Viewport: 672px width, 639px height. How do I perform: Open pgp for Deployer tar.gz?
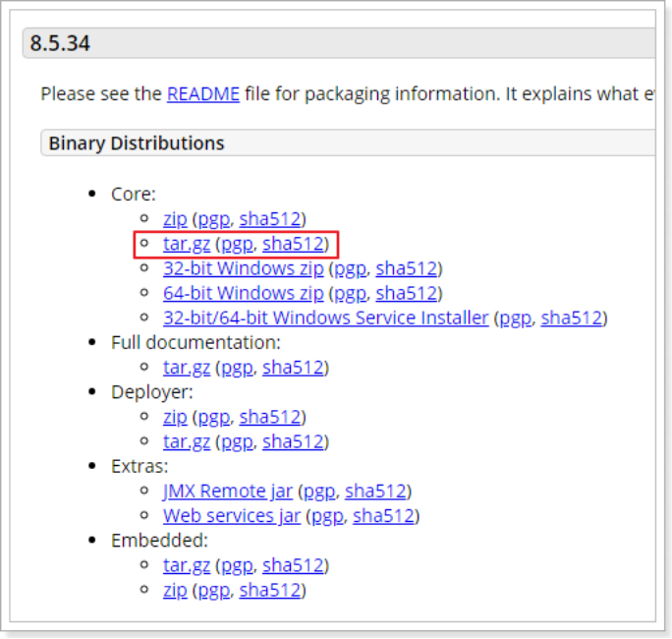coord(238,443)
